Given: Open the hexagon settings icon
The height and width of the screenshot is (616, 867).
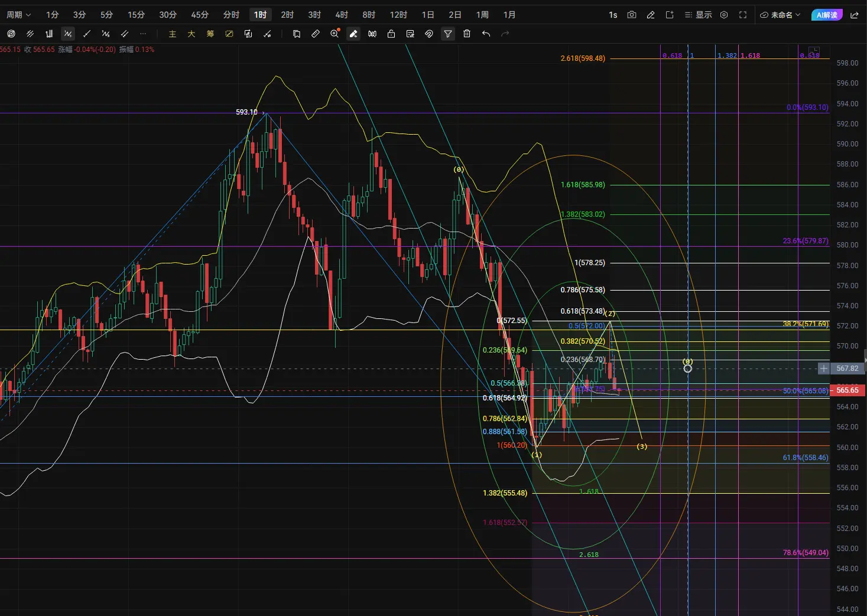Looking at the screenshot, I should pos(724,15).
